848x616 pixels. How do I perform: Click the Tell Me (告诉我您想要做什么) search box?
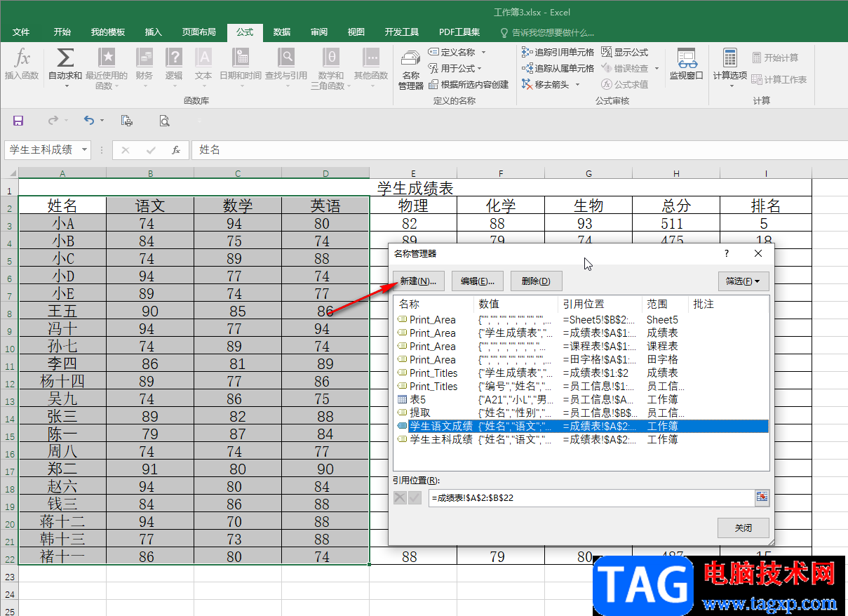[547, 32]
